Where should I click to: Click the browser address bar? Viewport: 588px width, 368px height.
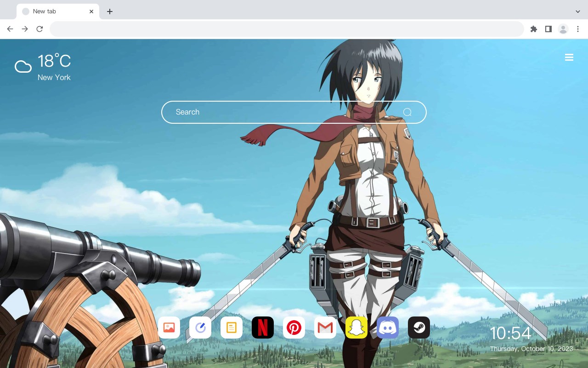tap(287, 29)
